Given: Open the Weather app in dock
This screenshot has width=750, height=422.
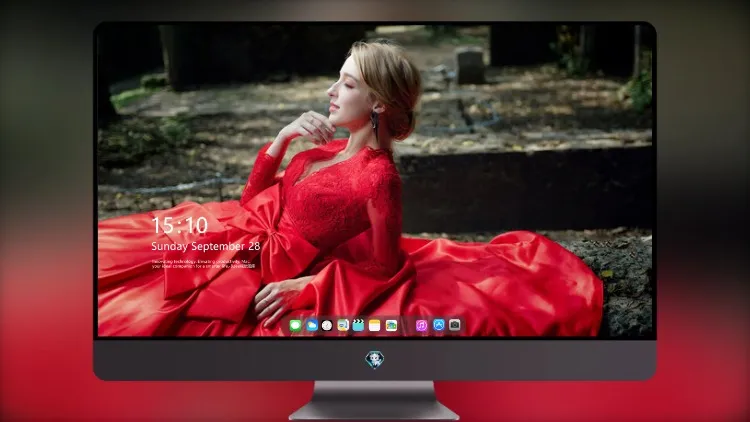Looking at the screenshot, I should pyautogui.click(x=312, y=326).
